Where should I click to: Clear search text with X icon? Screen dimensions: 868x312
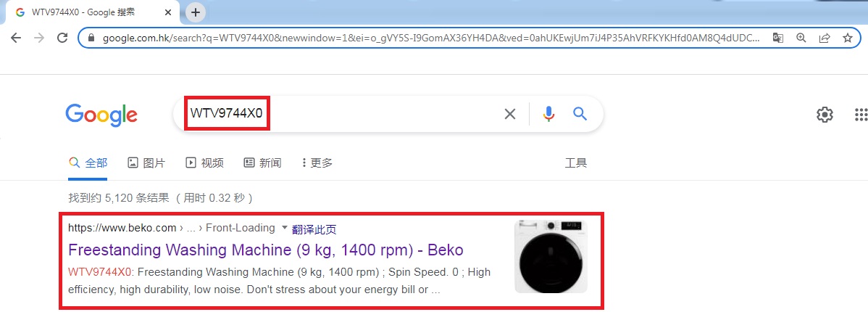pos(510,114)
